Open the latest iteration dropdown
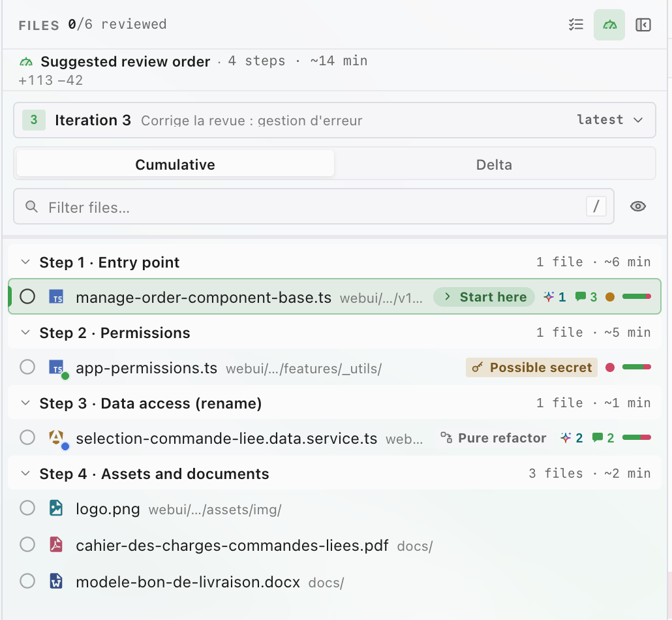 610,120
